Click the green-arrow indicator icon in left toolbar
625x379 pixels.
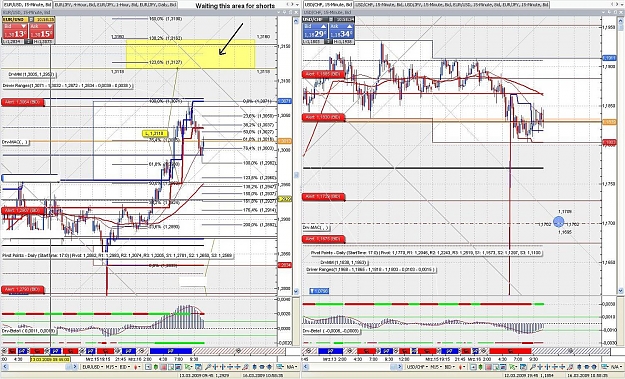(188, 367)
